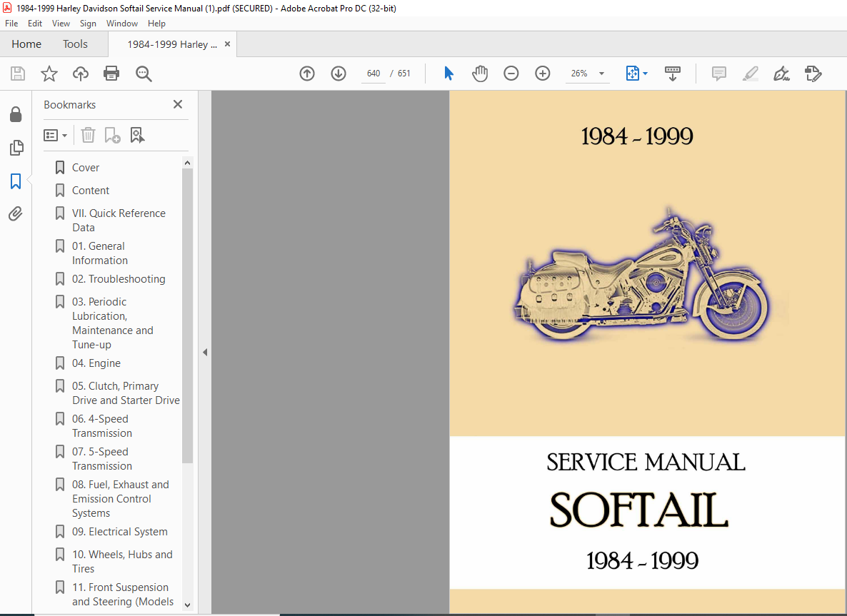Select the Highlight text pen tool
This screenshot has width=847, height=616.
coord(751,74)
